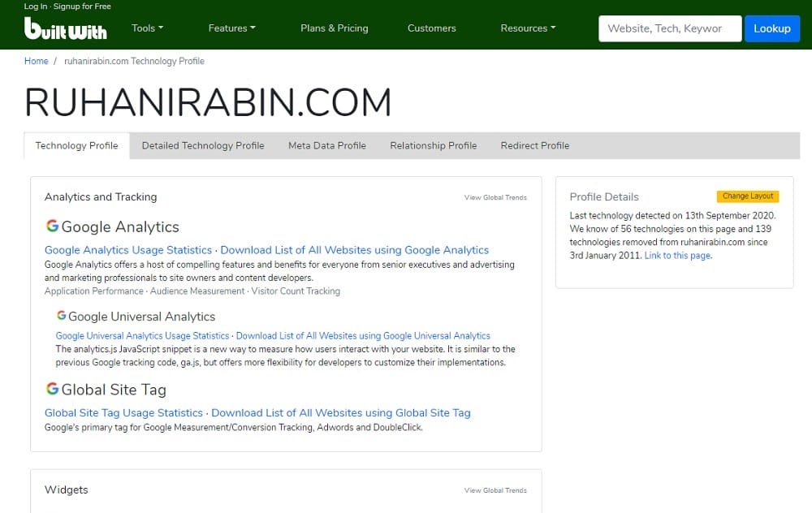812x513 pixels.
Task: Switch to the Relationship Profile tab
Action: pos(433,145)
